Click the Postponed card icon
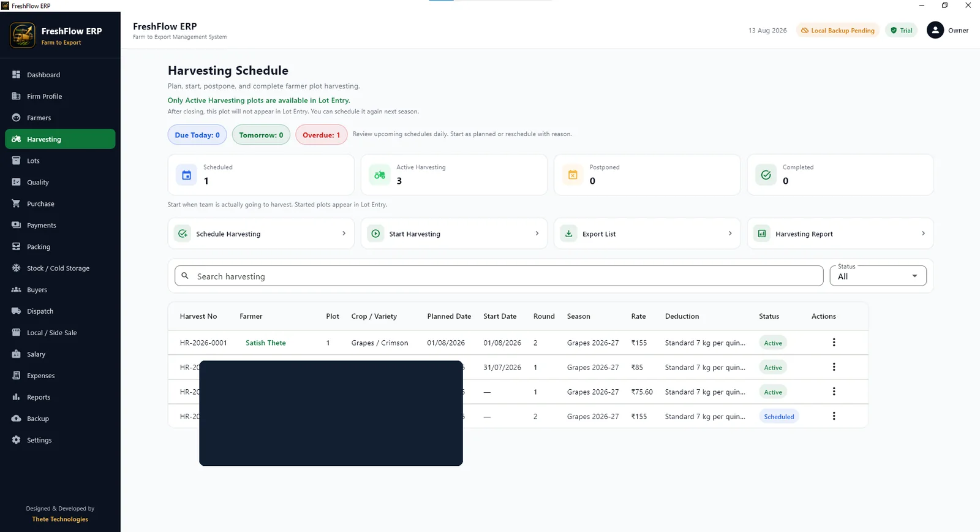The image size is (980, 532). click(573, 175)
